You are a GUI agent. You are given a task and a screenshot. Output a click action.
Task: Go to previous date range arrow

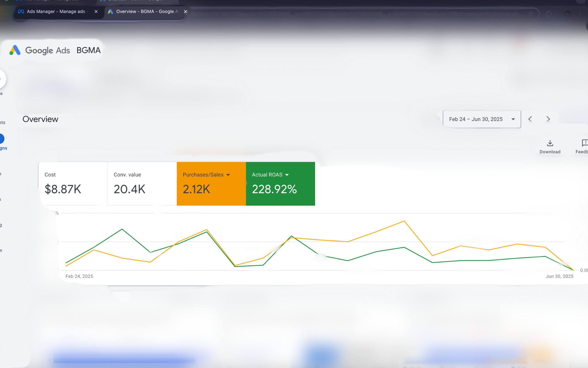[x=530, y=119]
